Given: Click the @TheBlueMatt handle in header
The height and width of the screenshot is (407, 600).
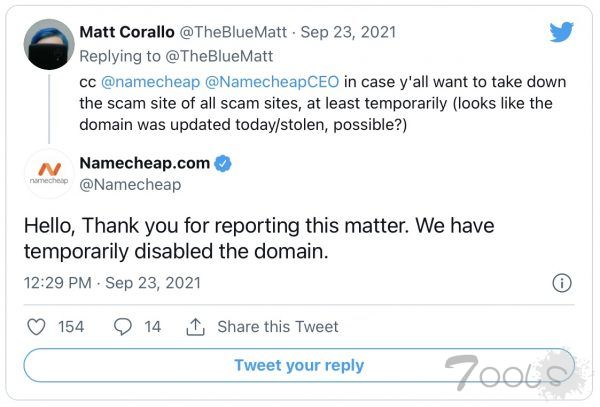Looking at the screenshot, I should click(x=233, y=32).
